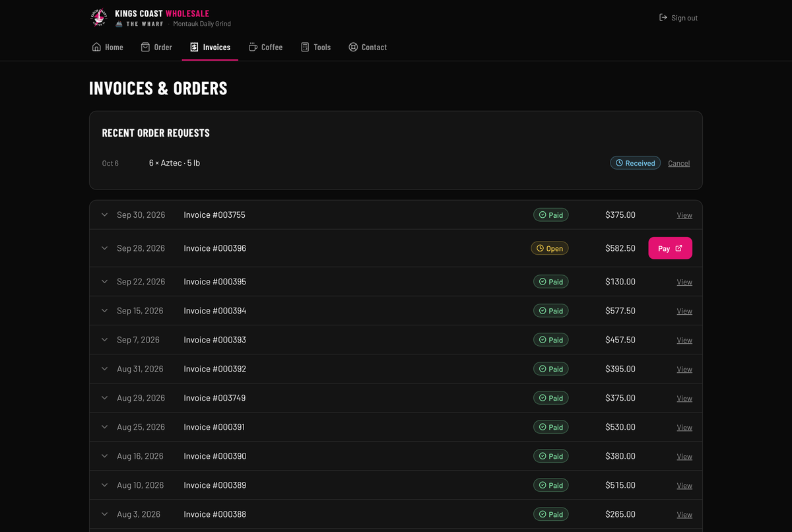Click the "Montauk Daily Grind" account name

pyautogui.click(x=202, y=24)
